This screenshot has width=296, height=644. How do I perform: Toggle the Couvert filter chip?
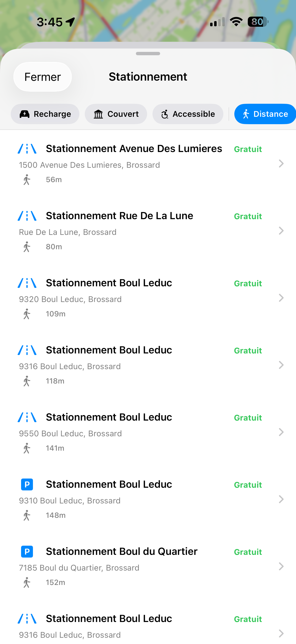[x=116, y=114]
